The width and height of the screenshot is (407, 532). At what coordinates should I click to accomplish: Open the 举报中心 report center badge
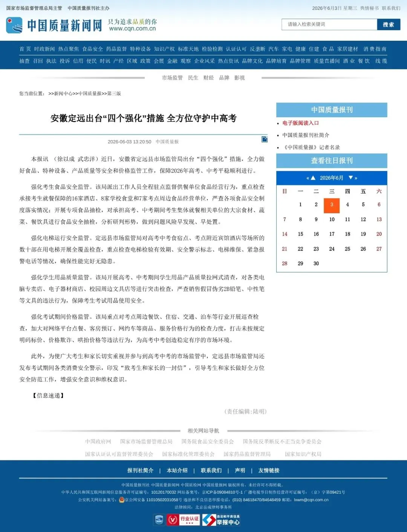click(x=221, y=520)
